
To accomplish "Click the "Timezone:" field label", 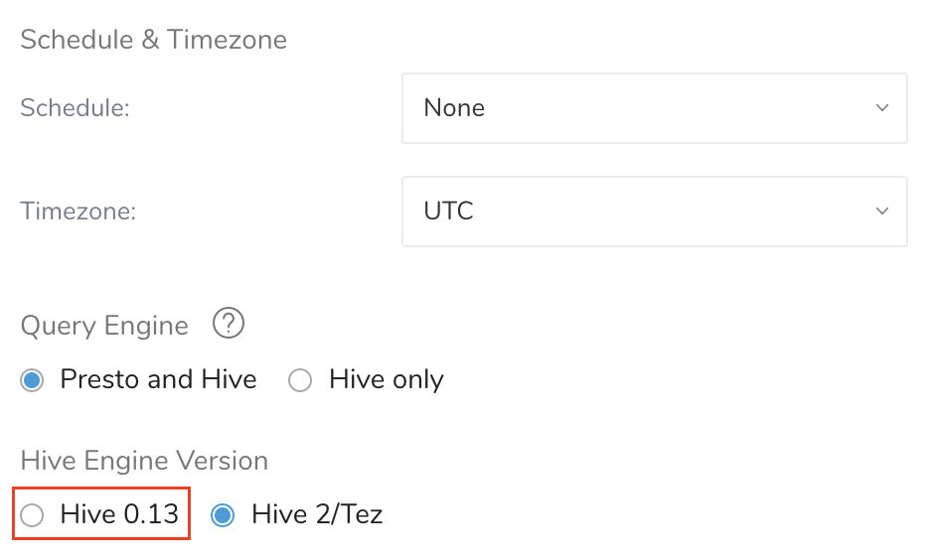I will (78, 211).
